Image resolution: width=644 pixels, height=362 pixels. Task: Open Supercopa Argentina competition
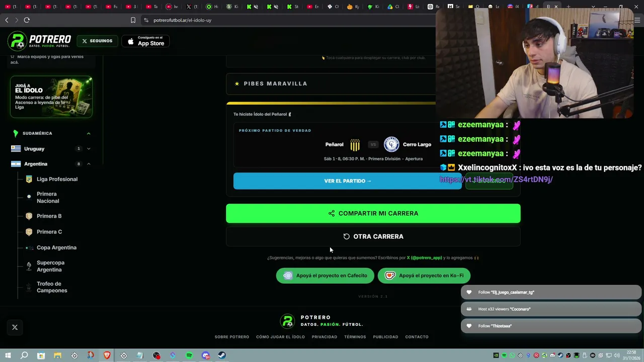(x=50, y=266)
